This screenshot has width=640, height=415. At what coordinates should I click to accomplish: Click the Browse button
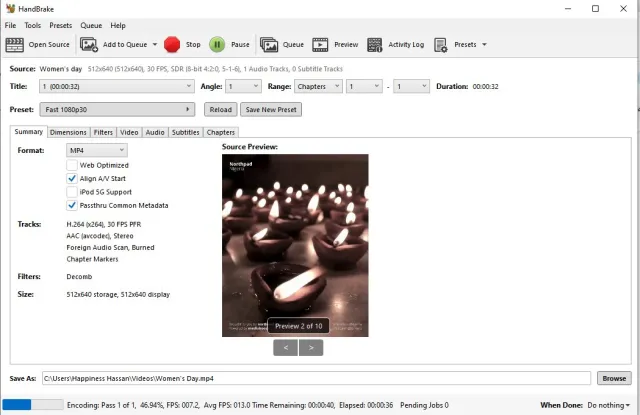(614, 378)
